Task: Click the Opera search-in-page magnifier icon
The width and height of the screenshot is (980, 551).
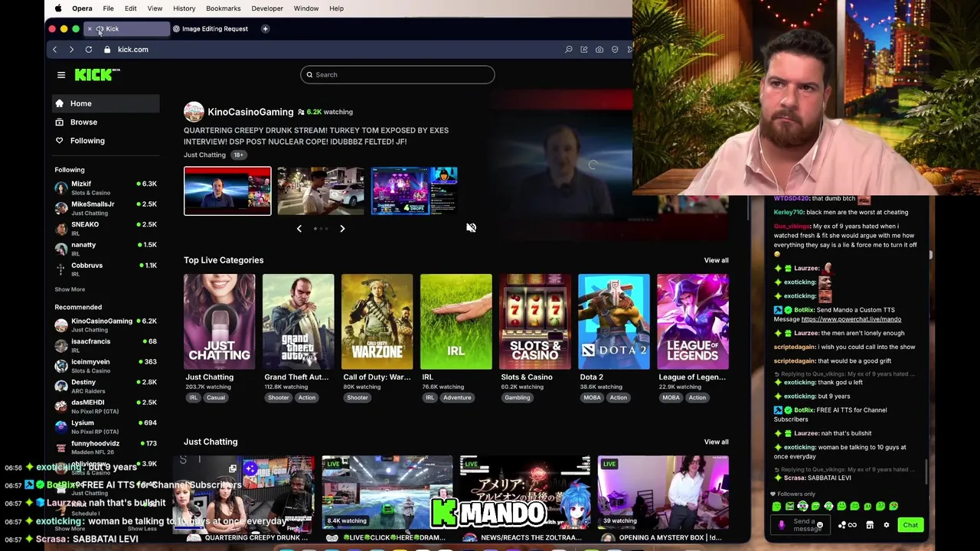Action: pos(569,50)
